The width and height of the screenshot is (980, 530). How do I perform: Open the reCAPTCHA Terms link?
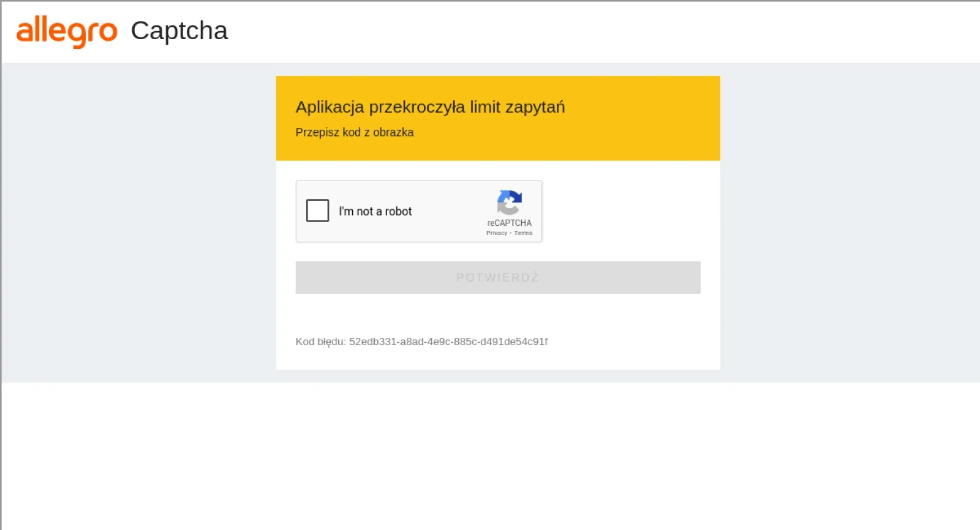[x=523, y=233]
